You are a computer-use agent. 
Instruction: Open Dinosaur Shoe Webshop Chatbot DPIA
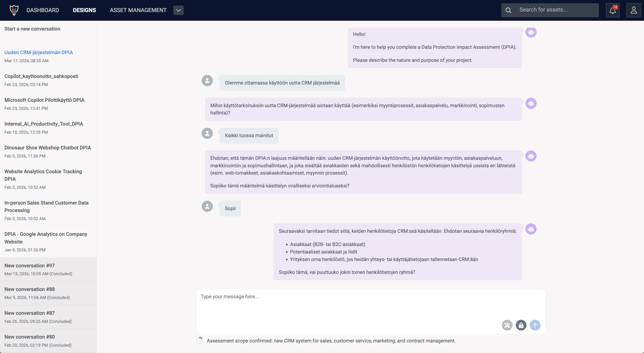click(48, 148)
